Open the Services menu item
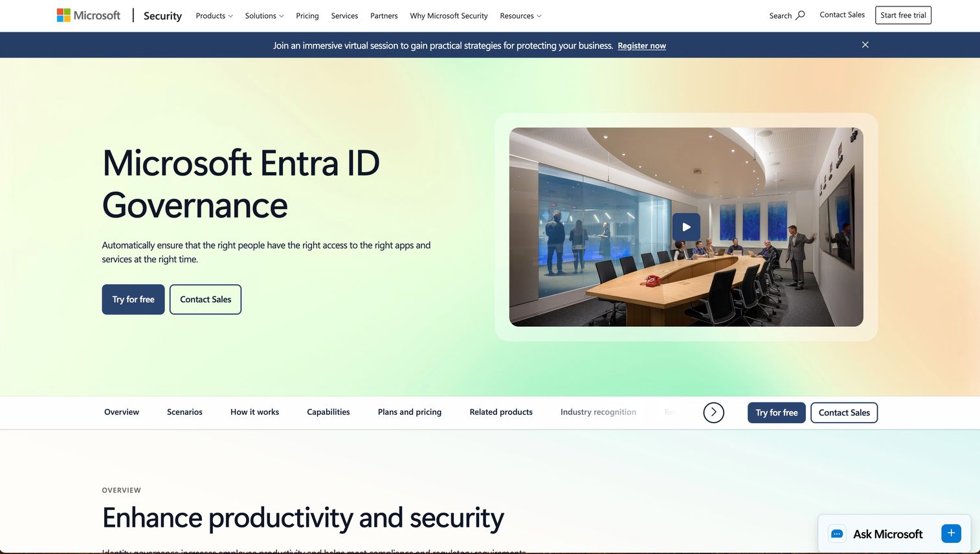Image resolution: width=980 pixels, height=554 pixels. (x=344, y=16)
